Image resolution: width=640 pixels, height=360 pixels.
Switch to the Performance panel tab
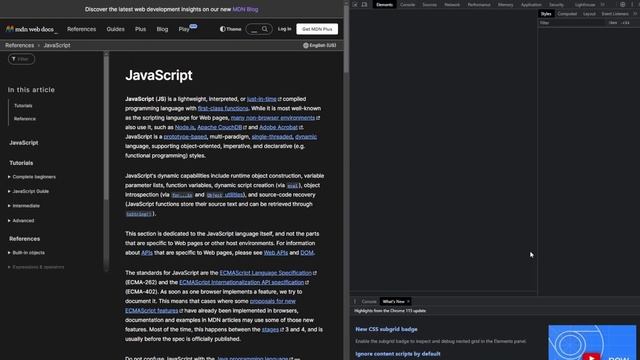coord(479,4)
